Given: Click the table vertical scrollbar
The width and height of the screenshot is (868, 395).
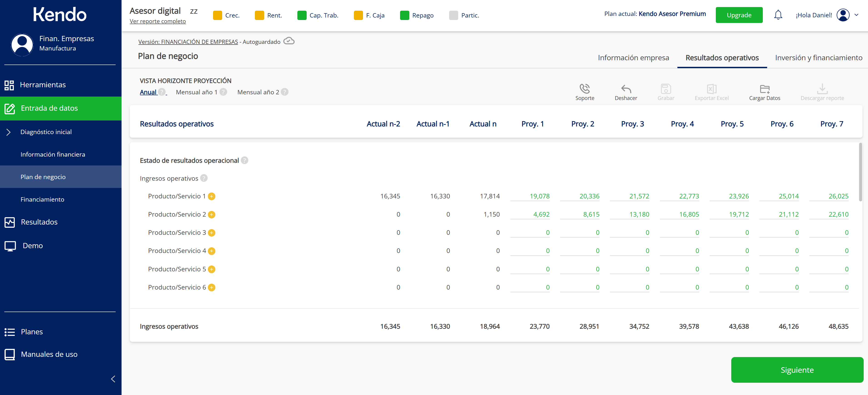Looking at the screenshot, I should coord(860,172).
